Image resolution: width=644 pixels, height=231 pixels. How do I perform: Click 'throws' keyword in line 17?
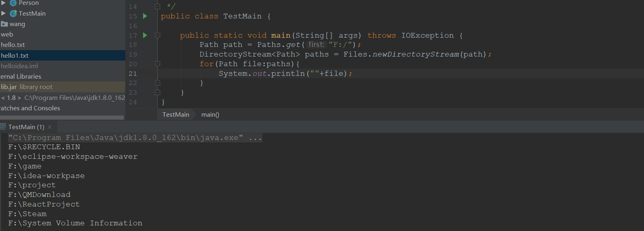pyautogui.click(x=382, y=35)
